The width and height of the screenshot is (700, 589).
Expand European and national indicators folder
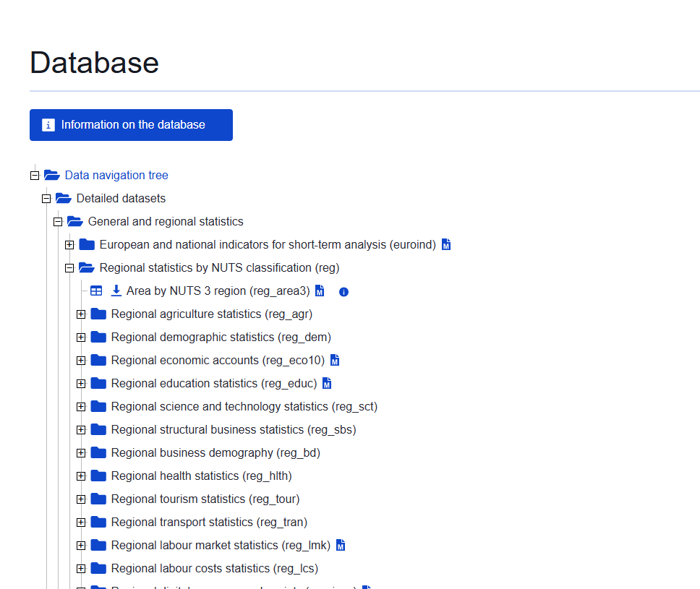(69, 245)
